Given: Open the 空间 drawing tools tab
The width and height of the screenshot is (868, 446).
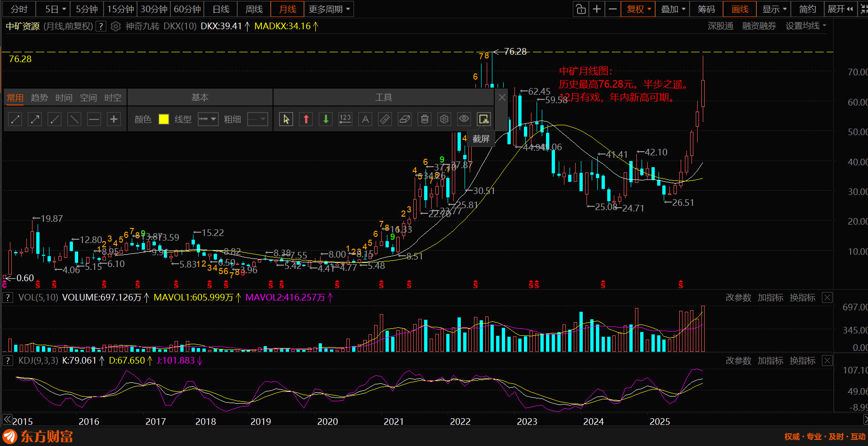Looking at the screenshot, I should coord(88,97).
